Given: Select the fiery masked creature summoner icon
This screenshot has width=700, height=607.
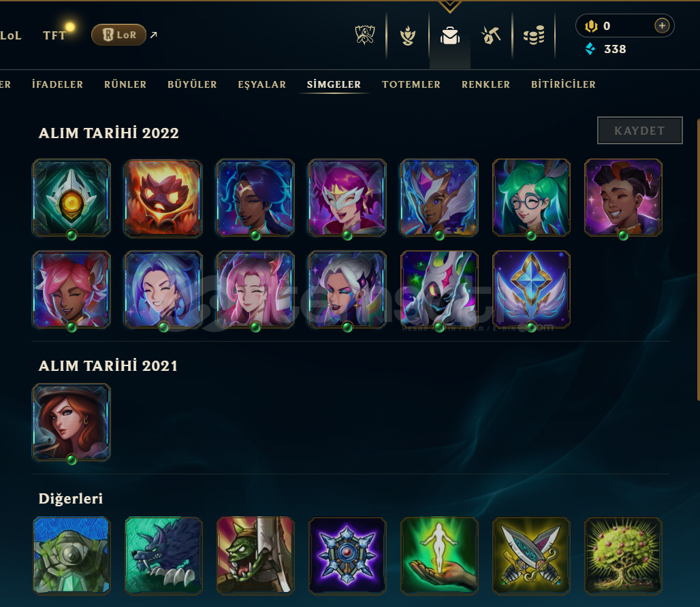Looking at the screenshot, I should click(163, 198).
